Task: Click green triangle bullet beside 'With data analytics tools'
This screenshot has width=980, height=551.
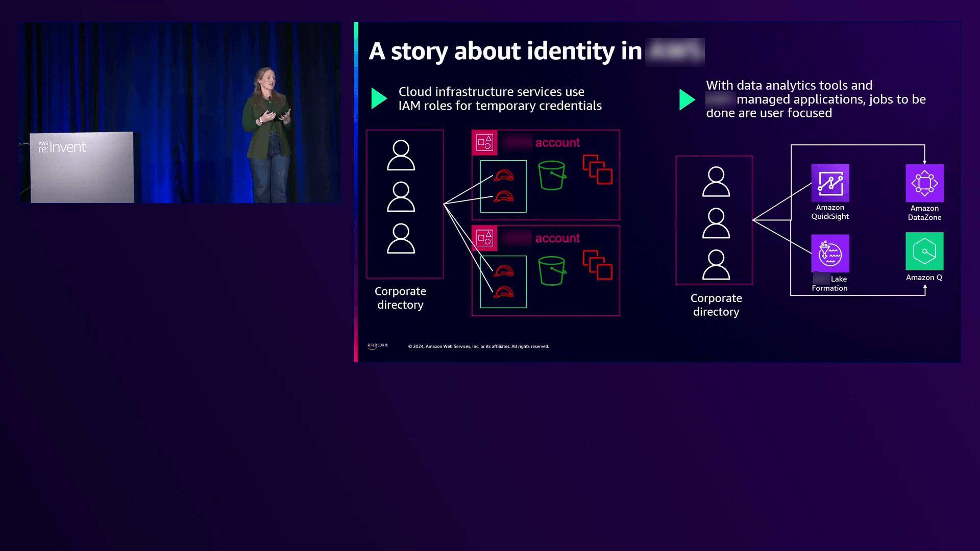Action: 687,99
